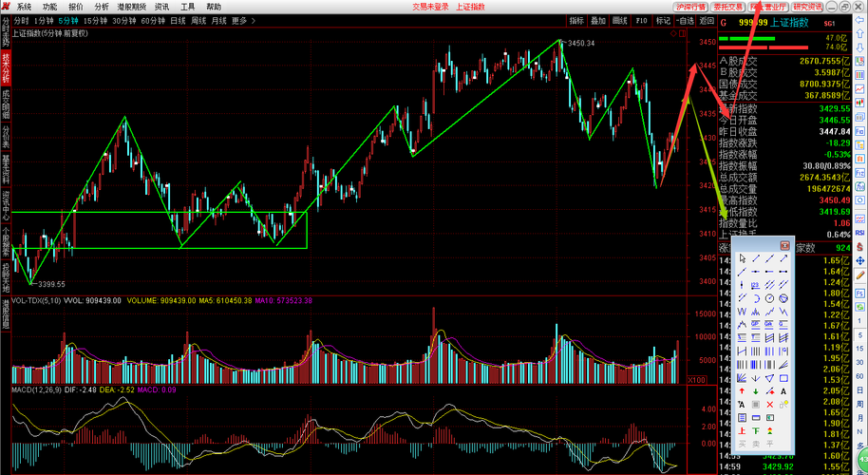
Task: Pick the red up-arrow marker tool
Action: 742,390
